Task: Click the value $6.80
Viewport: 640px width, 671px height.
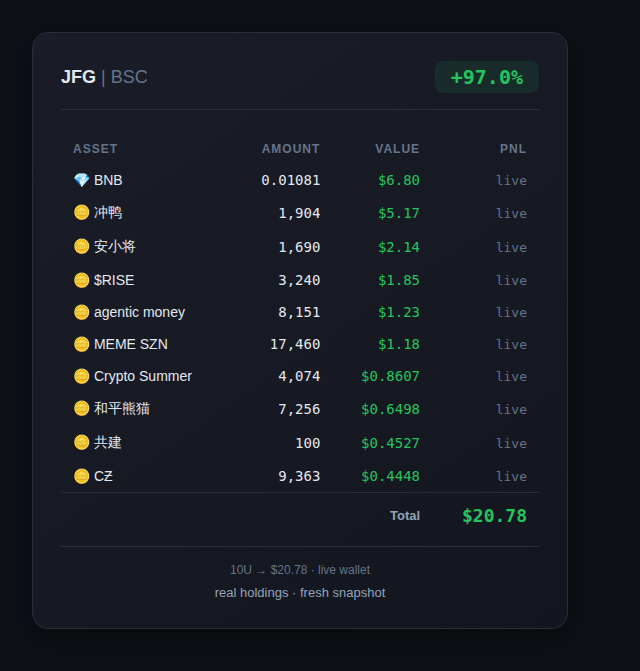Action: (399, 180)
